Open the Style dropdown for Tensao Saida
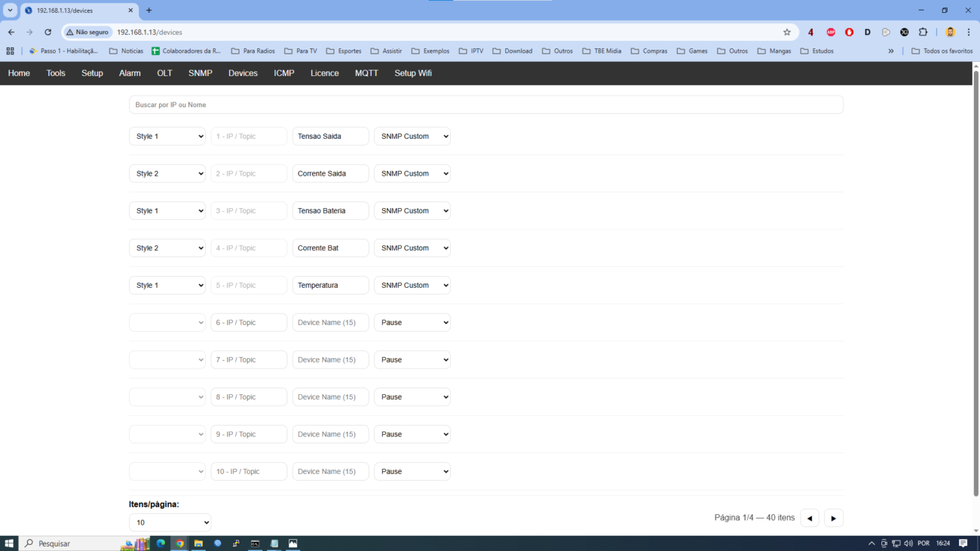 pos(167,136)
